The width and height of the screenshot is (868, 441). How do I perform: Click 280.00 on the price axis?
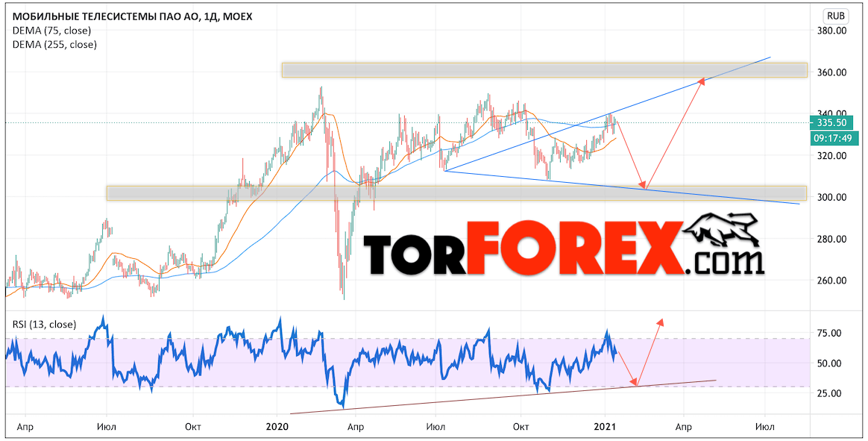coord(831,239)
